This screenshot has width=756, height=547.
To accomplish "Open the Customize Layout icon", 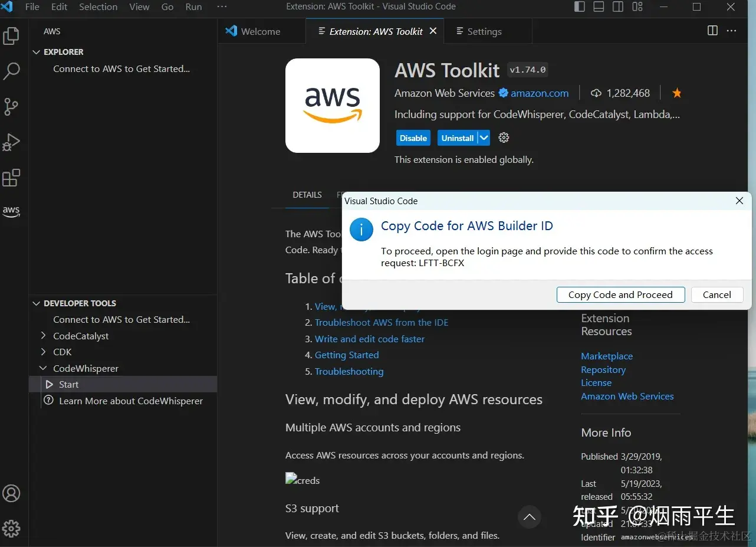I will pos(637,7).
